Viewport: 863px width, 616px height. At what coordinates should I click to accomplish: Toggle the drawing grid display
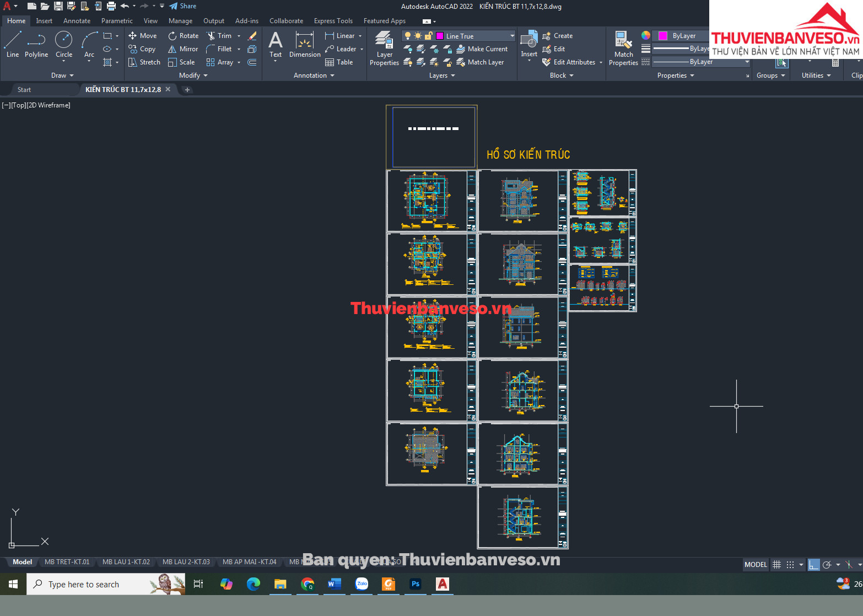pos(776,564)
